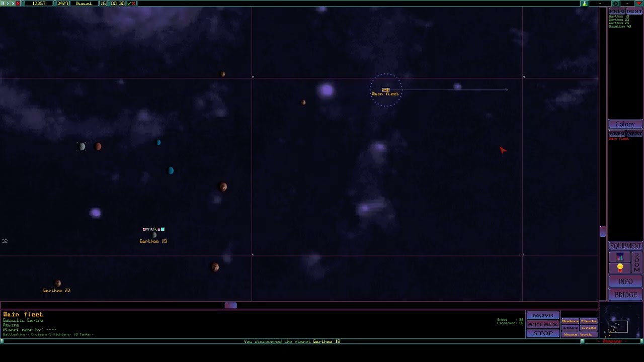Click the grey planet beside the red planet
This screenshot has width=644, height=362.
coord(82,146)
